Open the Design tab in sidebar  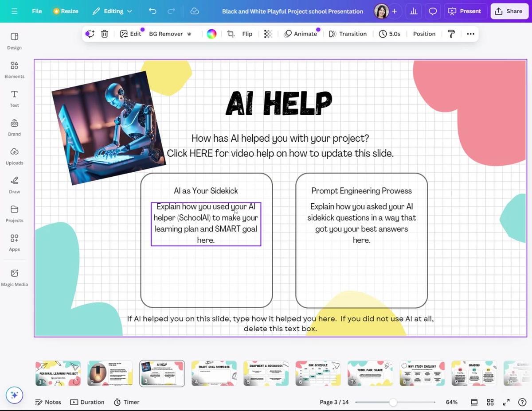(14, 41)
